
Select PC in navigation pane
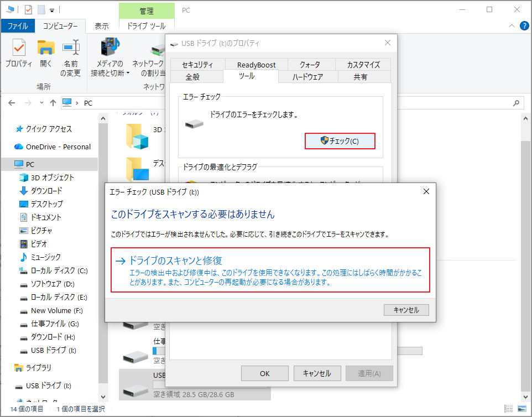coord(50,164)
